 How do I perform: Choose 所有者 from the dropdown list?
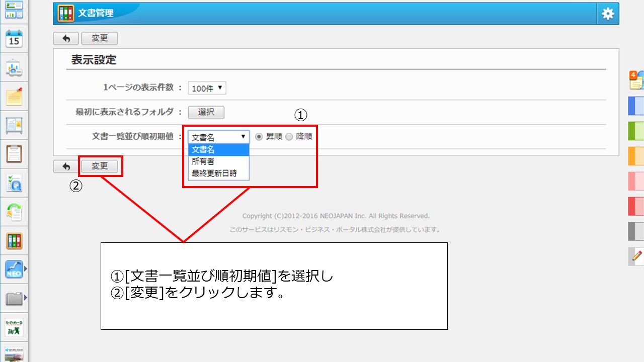click(219, 162)
